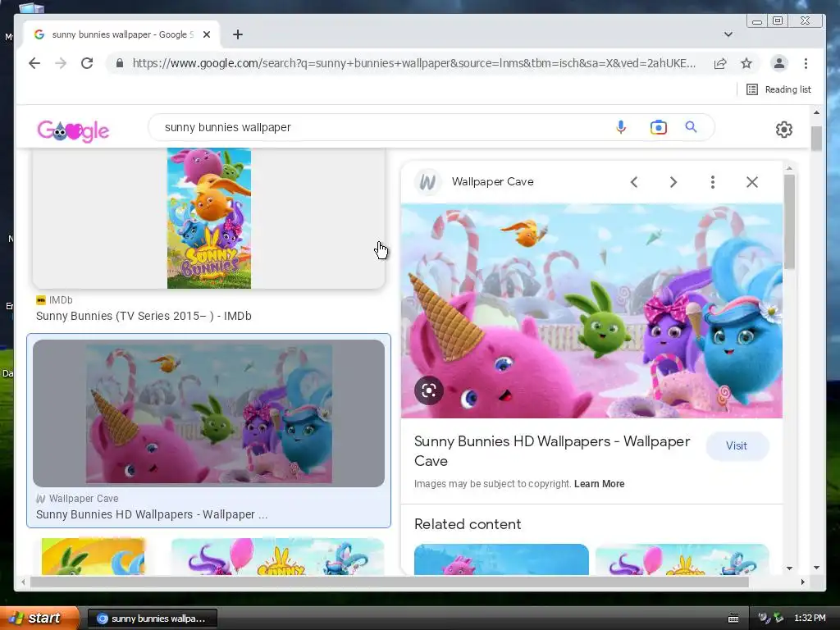The image size is (840, 630).
Task: Click the preview panel scrollbar thumb
Action: [789, 221]
